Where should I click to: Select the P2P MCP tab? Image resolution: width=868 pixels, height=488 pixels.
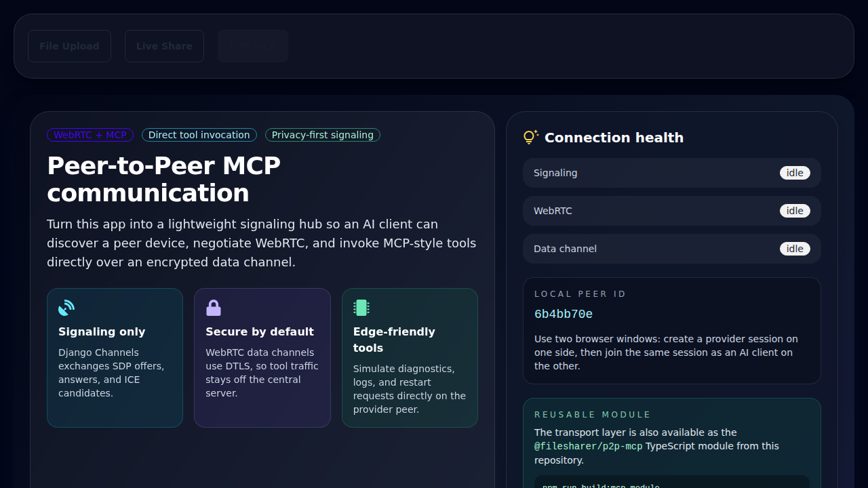tap(252, 45)
